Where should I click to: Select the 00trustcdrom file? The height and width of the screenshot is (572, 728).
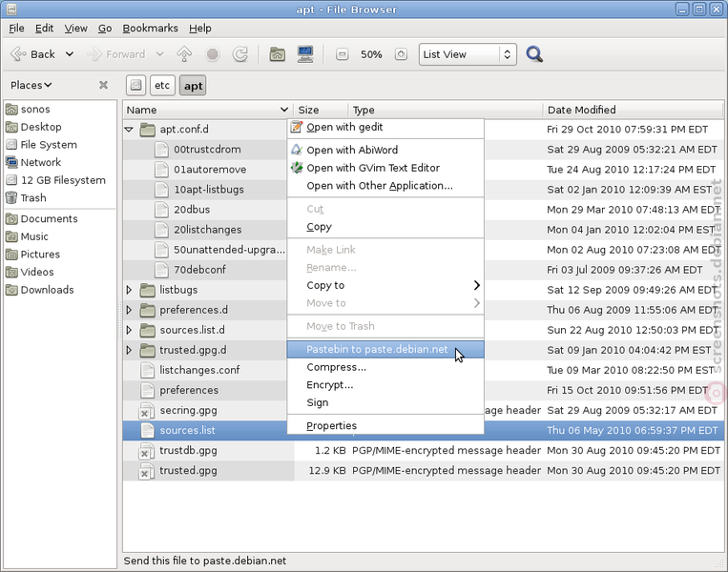pos(207,150)
